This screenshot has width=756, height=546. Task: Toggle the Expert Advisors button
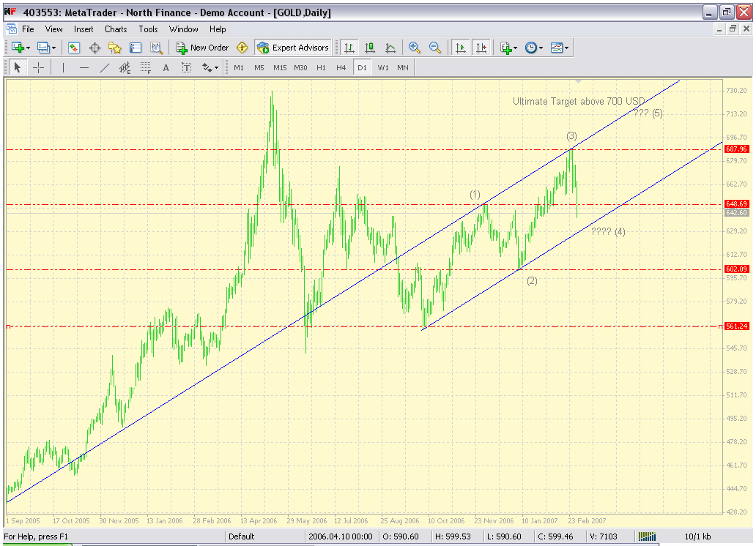click(x=293, y=48)
